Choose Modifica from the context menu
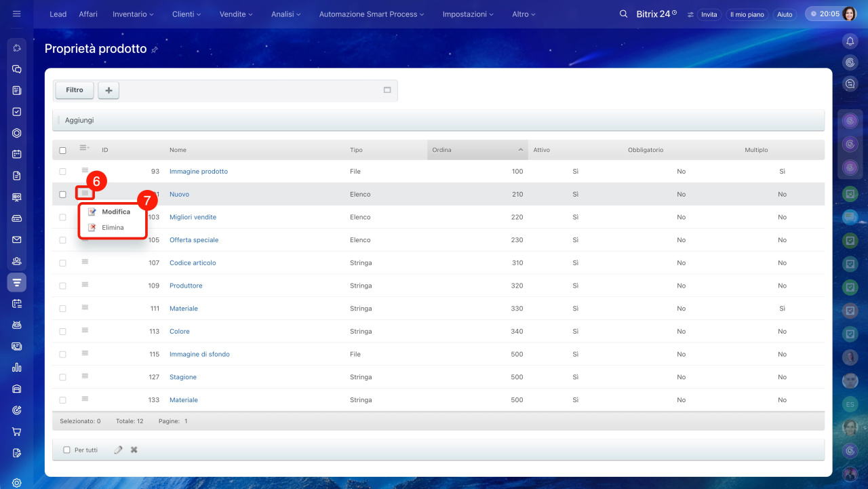The image size is (868, 489). (115, 212)
